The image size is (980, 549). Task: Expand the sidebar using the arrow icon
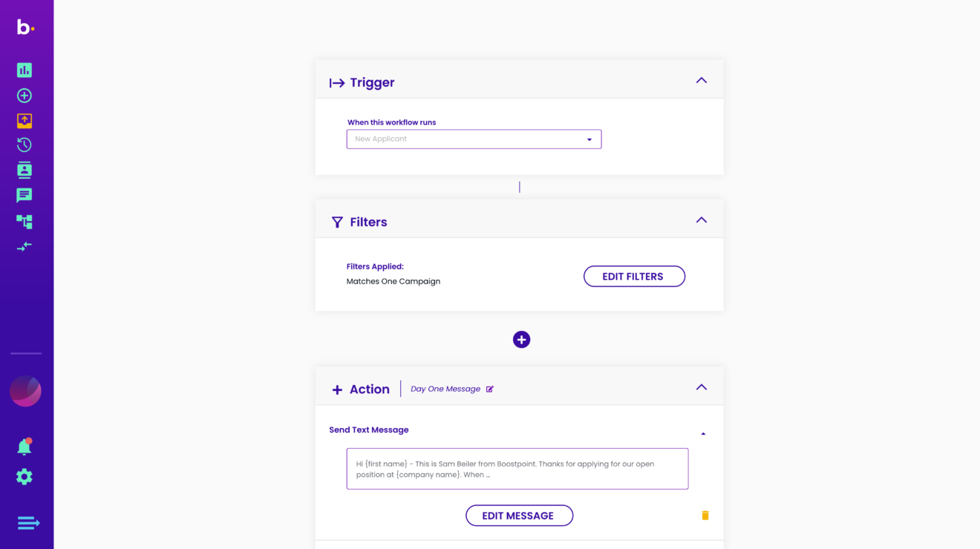point(27,522)
